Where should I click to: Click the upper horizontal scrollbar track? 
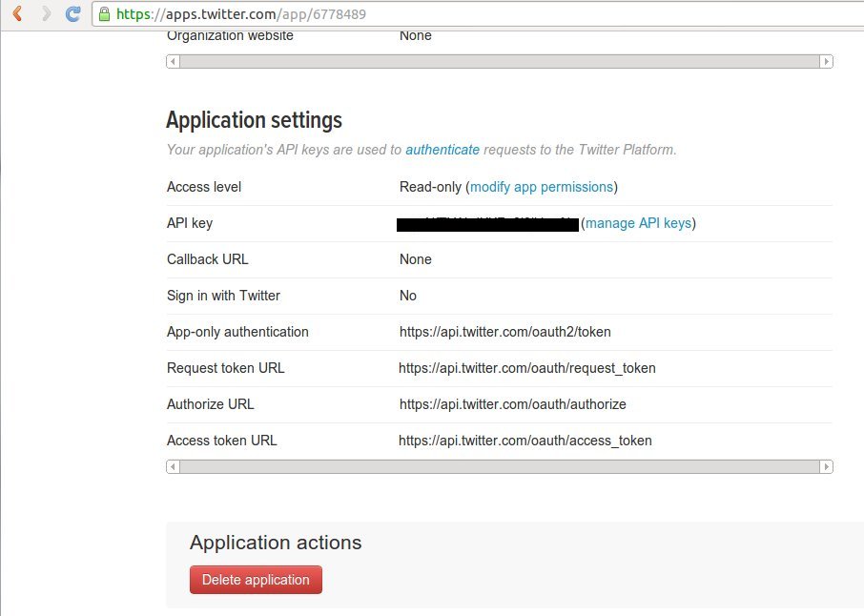click(x=499, y=61)
